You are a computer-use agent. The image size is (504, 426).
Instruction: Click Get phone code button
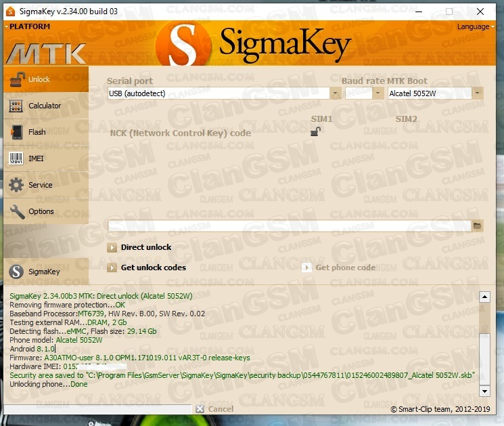click(339, 268)
